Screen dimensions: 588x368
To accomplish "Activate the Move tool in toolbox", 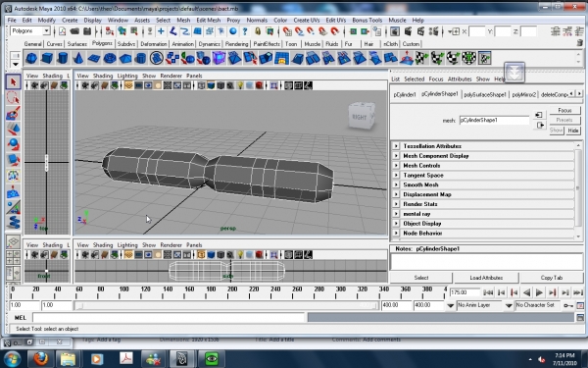I will pyautogui.click(x=13, y=129).
